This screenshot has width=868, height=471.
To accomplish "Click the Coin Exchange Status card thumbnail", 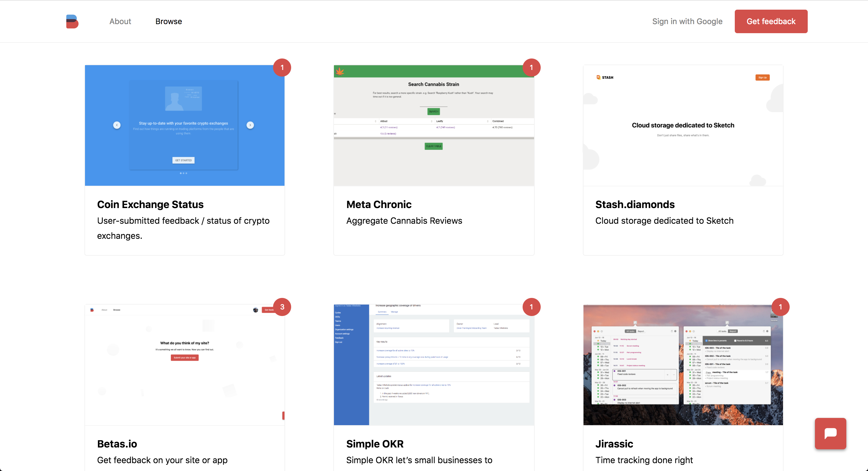I will [x=185, y=125].
